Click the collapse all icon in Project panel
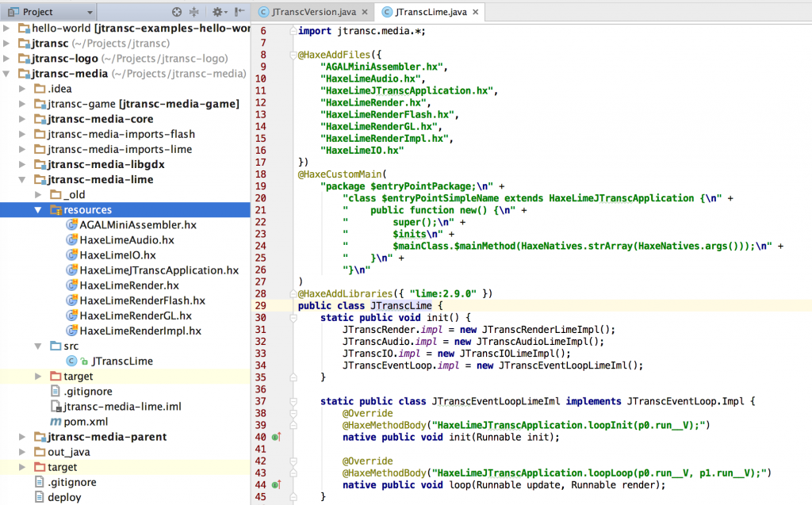 tap(194, 12)
